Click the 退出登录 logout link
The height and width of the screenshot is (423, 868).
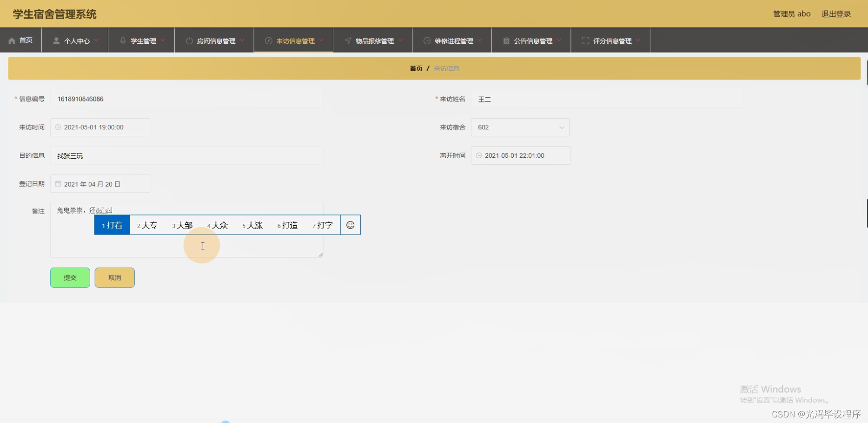(835, 13)
